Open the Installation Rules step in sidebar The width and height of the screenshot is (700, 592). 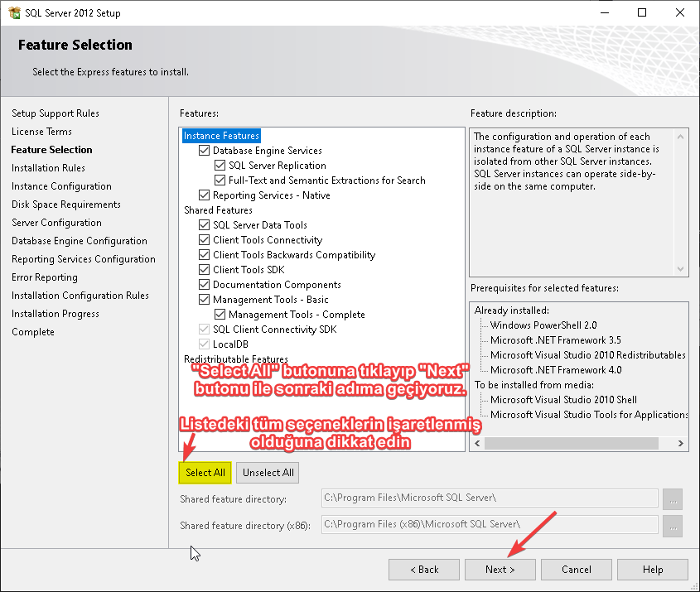tap(48, 168)
